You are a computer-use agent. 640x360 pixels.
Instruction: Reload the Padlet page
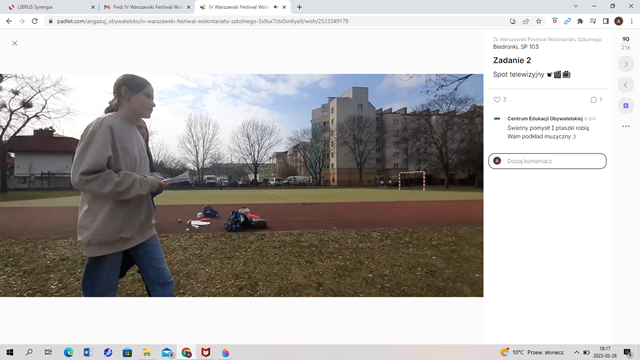coord(35,21)
